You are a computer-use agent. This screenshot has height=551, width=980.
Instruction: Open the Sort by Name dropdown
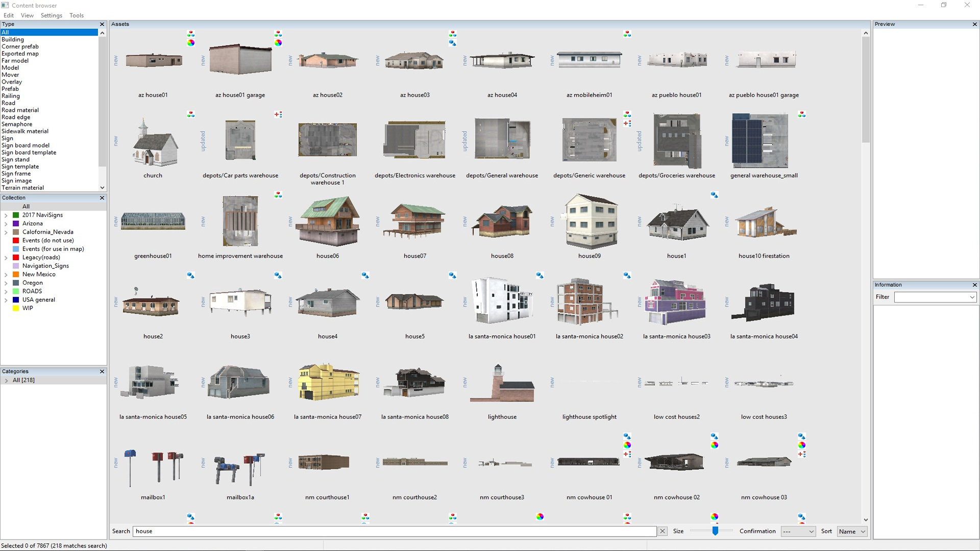[x=852, y=531]
